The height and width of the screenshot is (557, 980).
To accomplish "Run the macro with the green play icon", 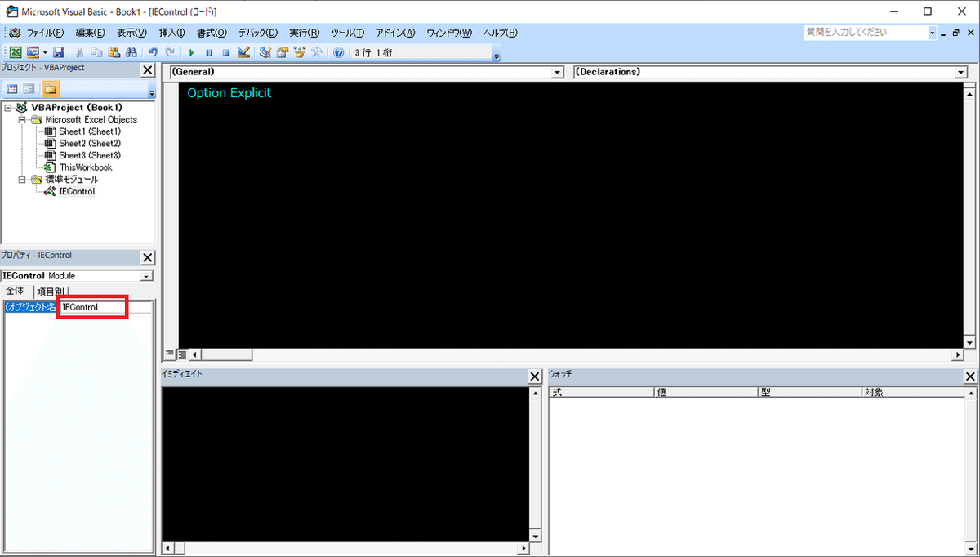I will click(191, 52).
